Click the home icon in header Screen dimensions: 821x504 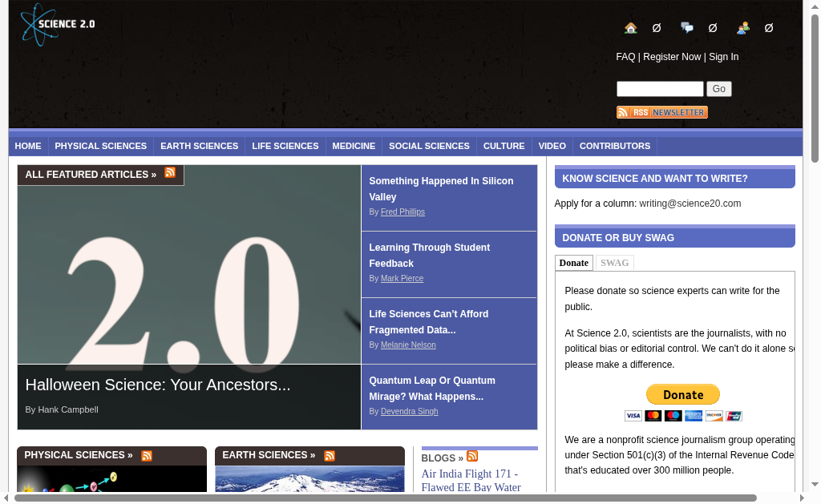[631, 28]
